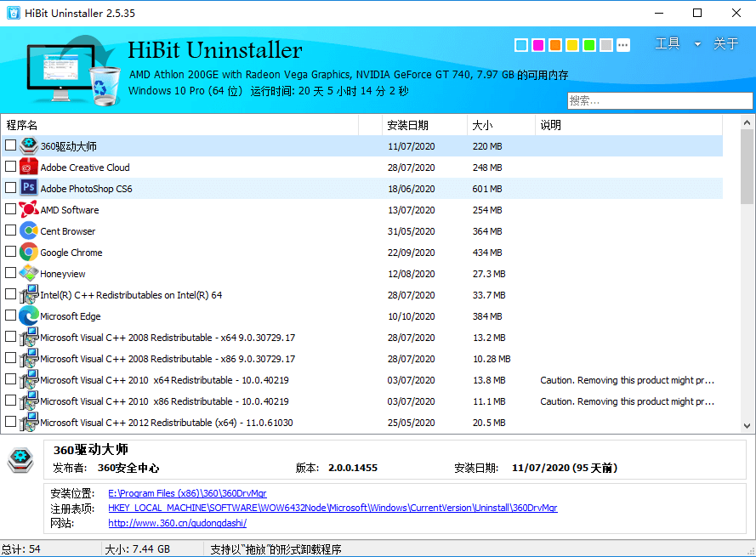This screenshot has width=756, height=557.
Task: Tick the checkbox for 360驱动大师
Action: point(10,145)
